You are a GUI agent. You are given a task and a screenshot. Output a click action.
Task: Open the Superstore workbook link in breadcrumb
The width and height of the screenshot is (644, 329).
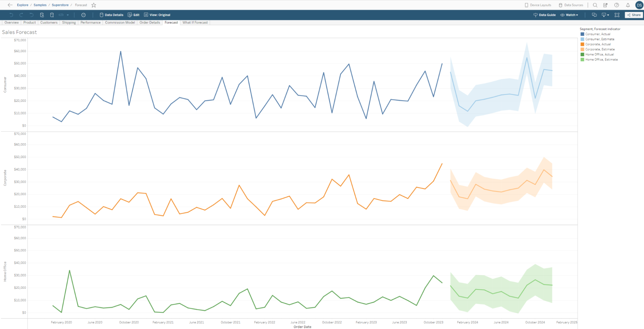pos(60,5)
